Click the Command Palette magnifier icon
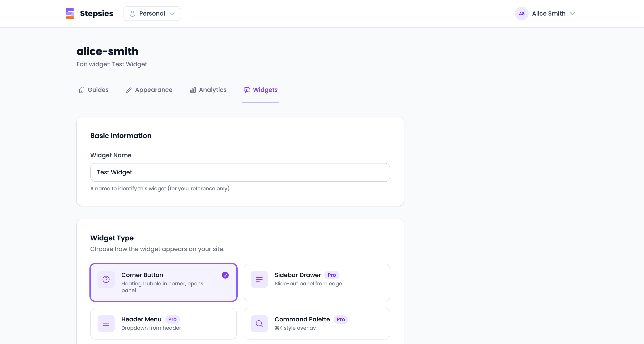This screenshot has height=344, width=644. point(259,324)
